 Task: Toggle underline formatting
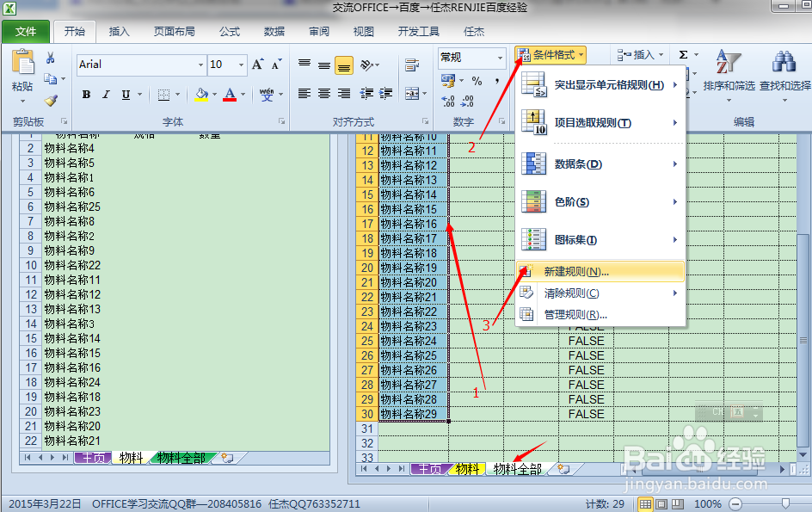(x=126, y=95)
